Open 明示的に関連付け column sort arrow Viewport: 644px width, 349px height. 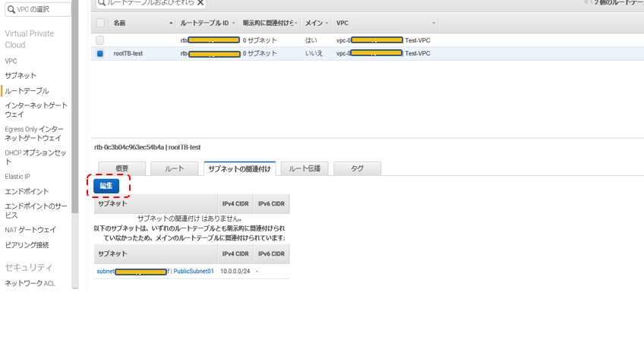[295, 24]
